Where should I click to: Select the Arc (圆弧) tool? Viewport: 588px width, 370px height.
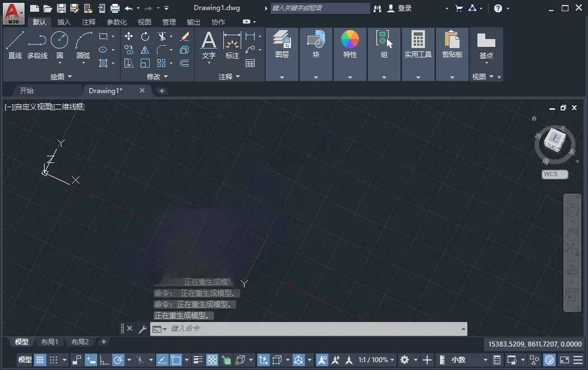(83, 45)
